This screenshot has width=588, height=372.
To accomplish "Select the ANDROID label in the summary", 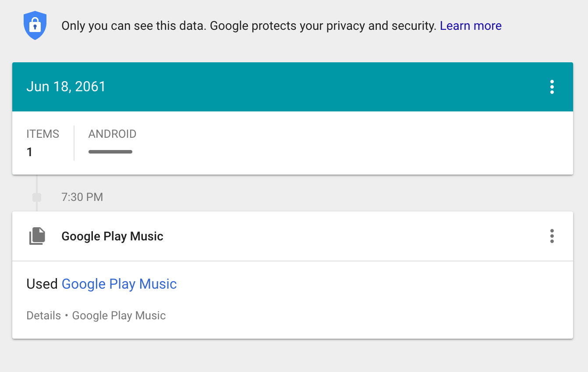I will click(112, 134).
